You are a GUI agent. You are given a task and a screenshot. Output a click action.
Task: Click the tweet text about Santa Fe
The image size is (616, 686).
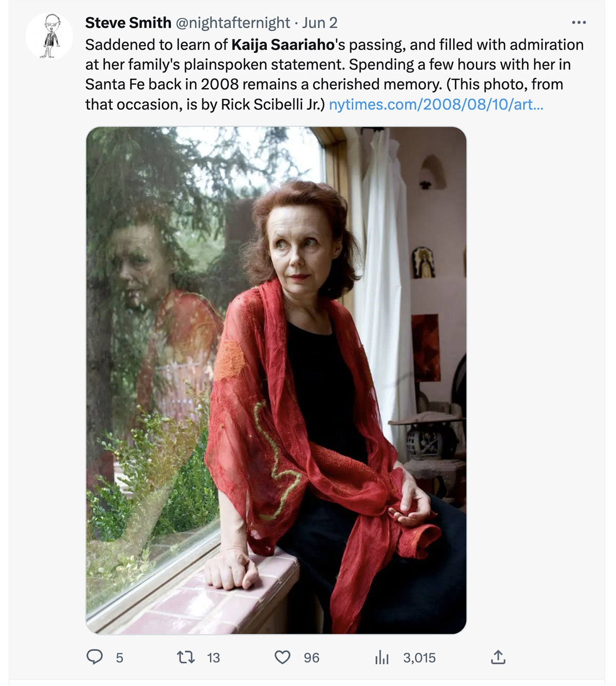point(334,74)
